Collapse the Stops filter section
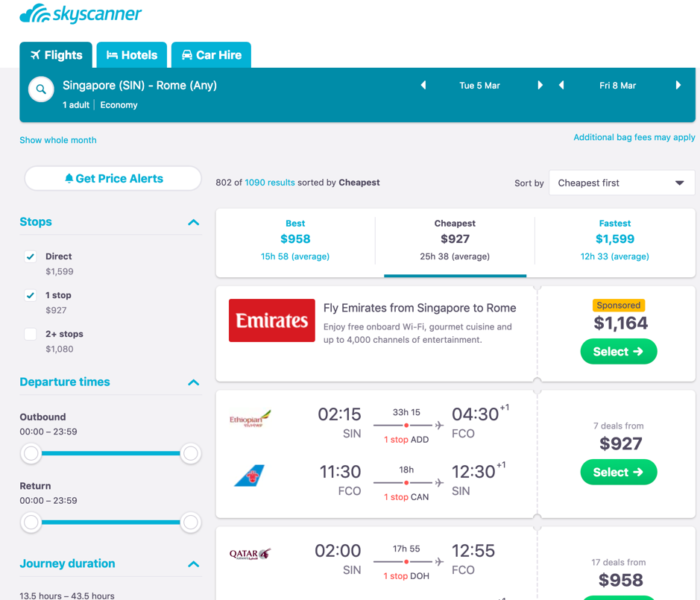The image size is (700, 600). coord(194,222)
